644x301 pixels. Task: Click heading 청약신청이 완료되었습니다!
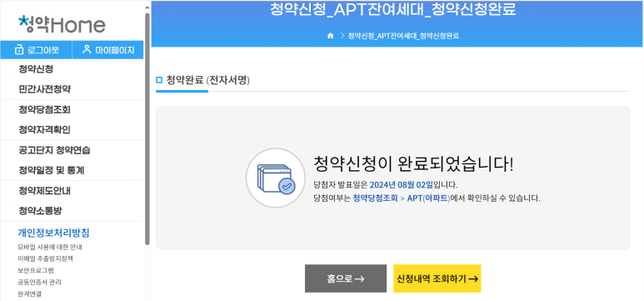coord(413,164)
